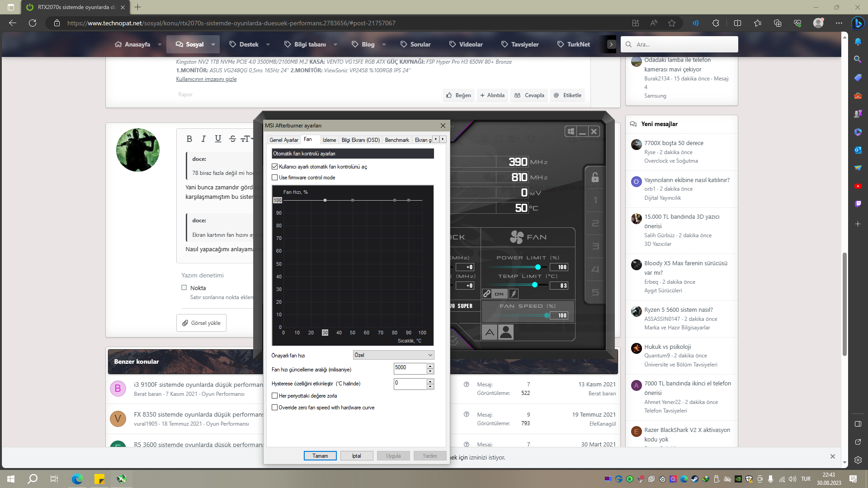Image resolution: width=868 pixels, height=488 pixels.
Task: Uncheck user-defined automatic fan control checkbox
Action: coord(275,167)
